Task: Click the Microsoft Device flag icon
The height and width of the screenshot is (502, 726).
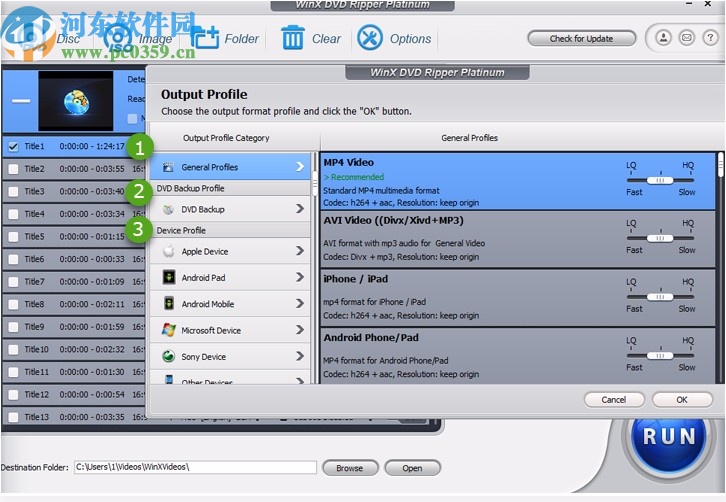Action: pos(169,330)
